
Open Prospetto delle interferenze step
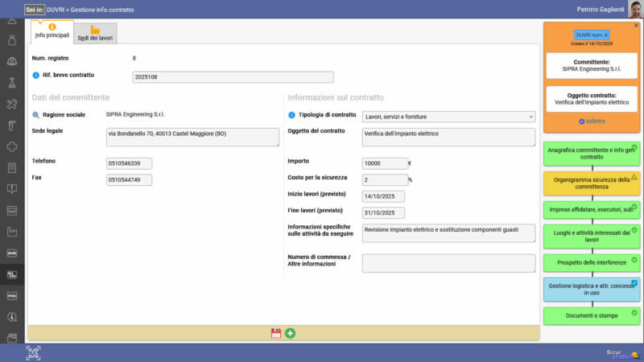[592, 262]
